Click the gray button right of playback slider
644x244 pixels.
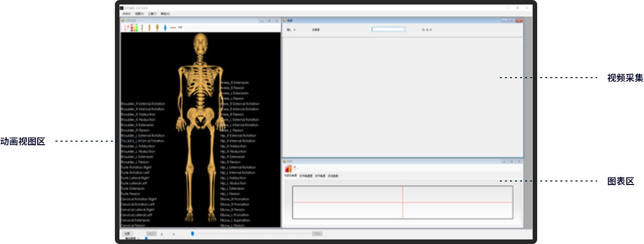317,233
